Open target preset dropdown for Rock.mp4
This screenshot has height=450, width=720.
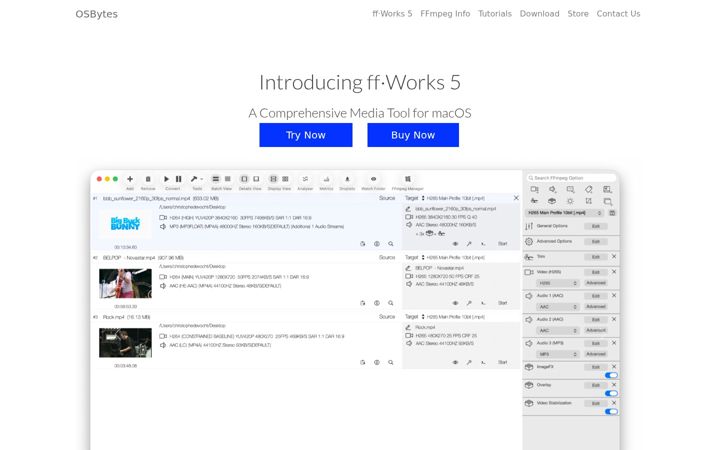(x=453, y=317)
